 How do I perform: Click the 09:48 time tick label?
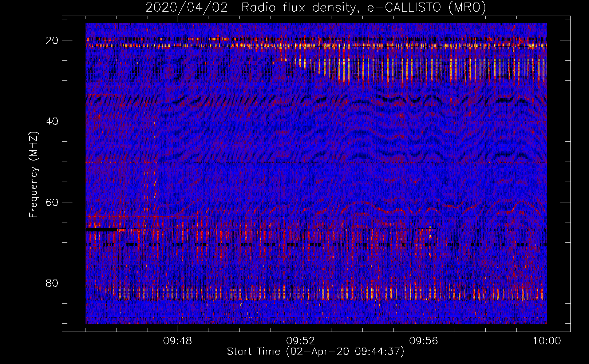click(x=178, y=341)
